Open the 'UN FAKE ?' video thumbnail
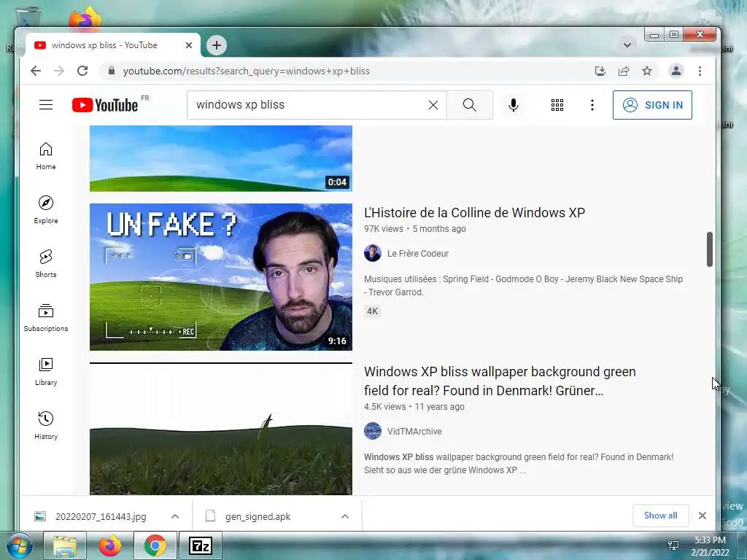This screenshot has height=560, width=747. pos(221,277)
